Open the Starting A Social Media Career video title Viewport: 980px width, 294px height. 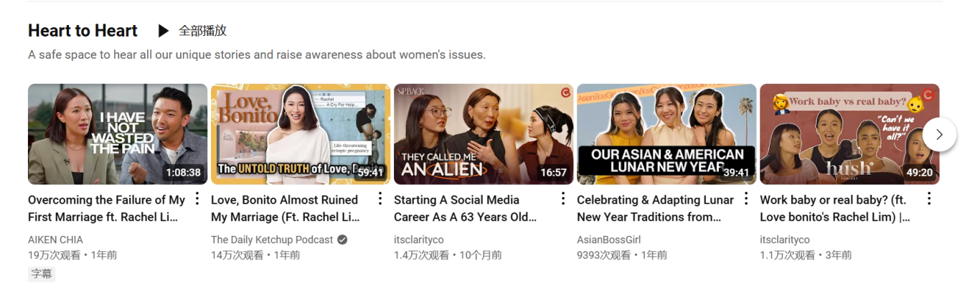465,208
